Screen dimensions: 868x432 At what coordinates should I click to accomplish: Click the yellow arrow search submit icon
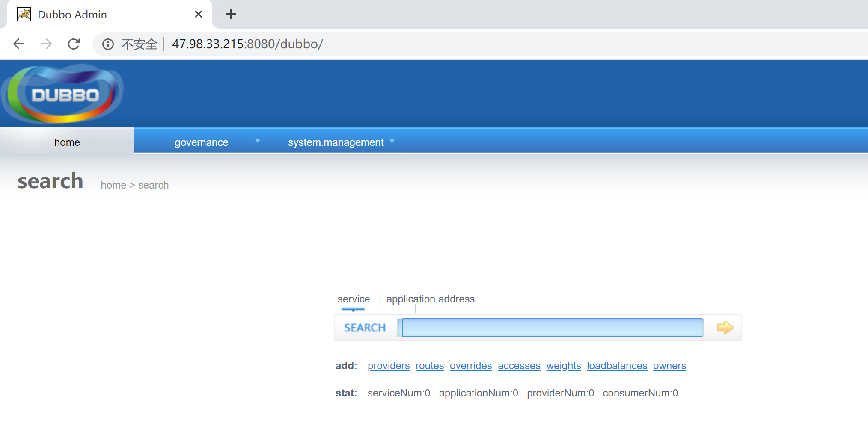725,328
